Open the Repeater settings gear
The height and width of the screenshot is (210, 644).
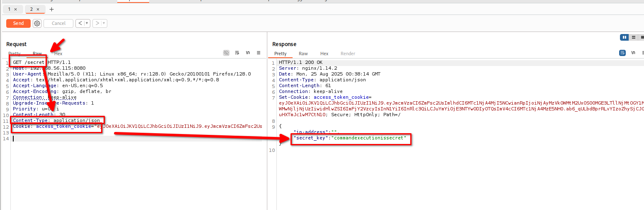[x=37, y=24]
